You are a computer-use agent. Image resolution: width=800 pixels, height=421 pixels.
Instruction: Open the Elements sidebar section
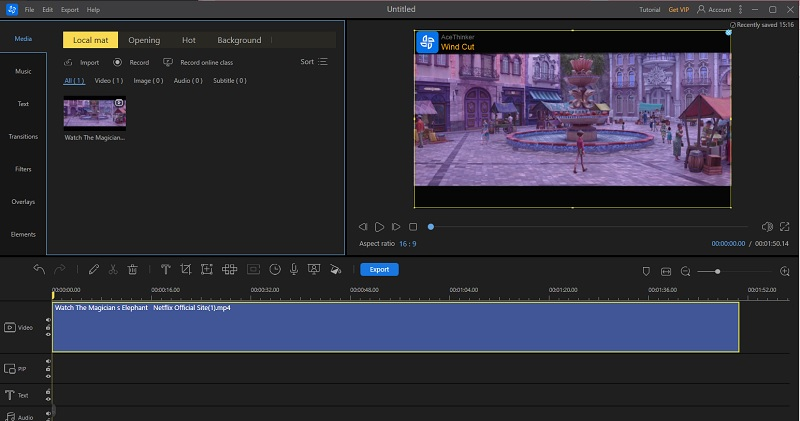23,235
